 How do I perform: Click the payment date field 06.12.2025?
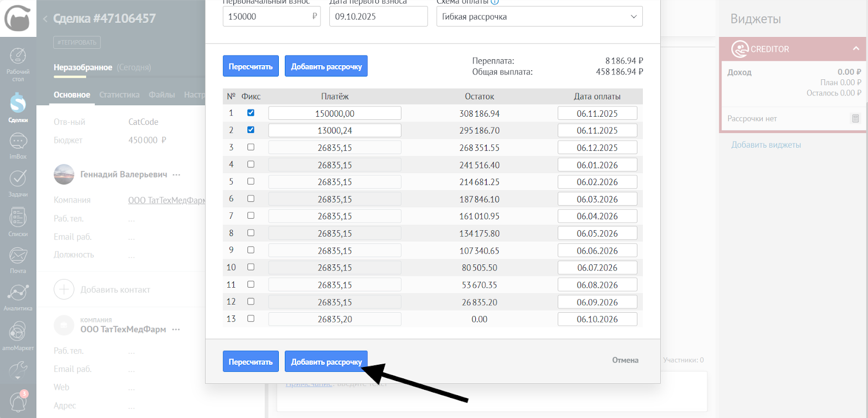tap(597, 148)
